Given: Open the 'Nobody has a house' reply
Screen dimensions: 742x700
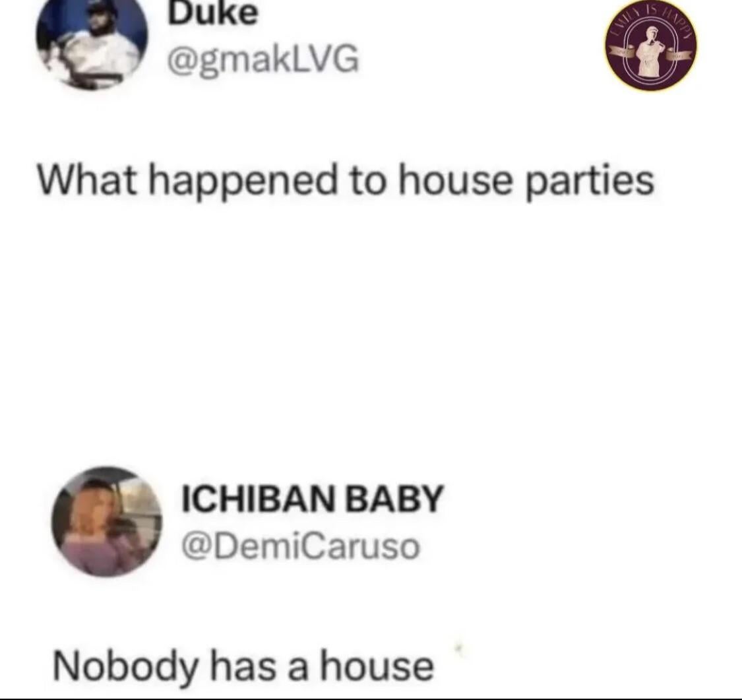Looking at the screenshot, I should [243, 665].
